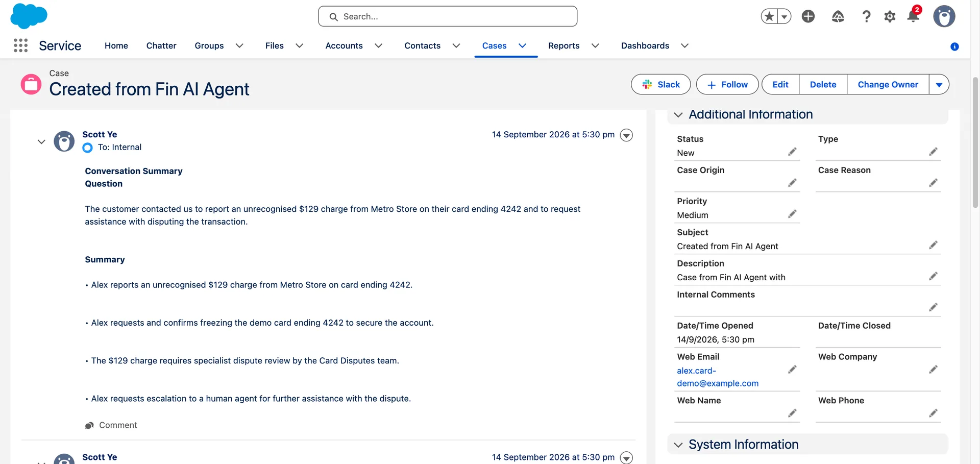Open the Reports tab dropdown chevron
Screen dimensions: 980x464
(595, 46)
